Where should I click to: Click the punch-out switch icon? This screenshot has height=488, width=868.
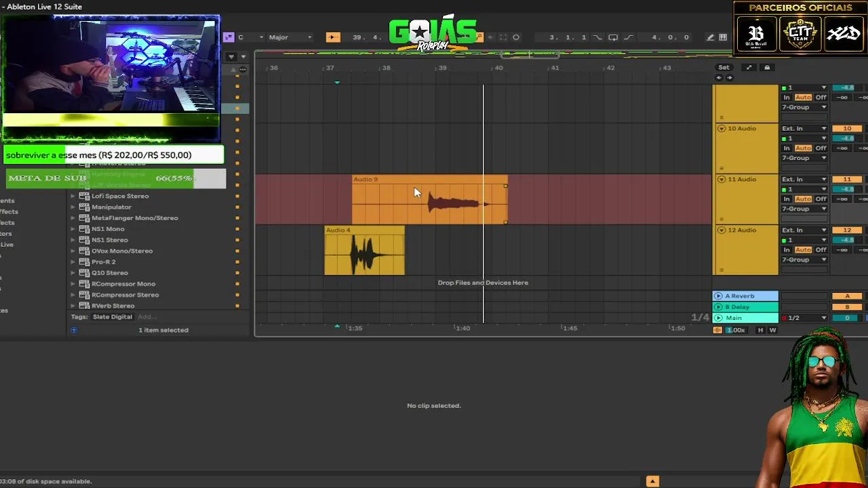tap(628, 37)
